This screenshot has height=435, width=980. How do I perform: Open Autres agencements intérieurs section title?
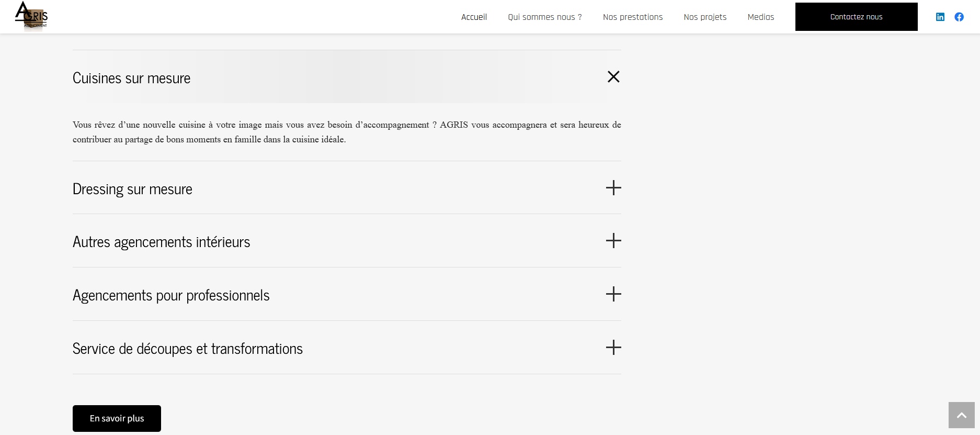(x=161, y=242)
